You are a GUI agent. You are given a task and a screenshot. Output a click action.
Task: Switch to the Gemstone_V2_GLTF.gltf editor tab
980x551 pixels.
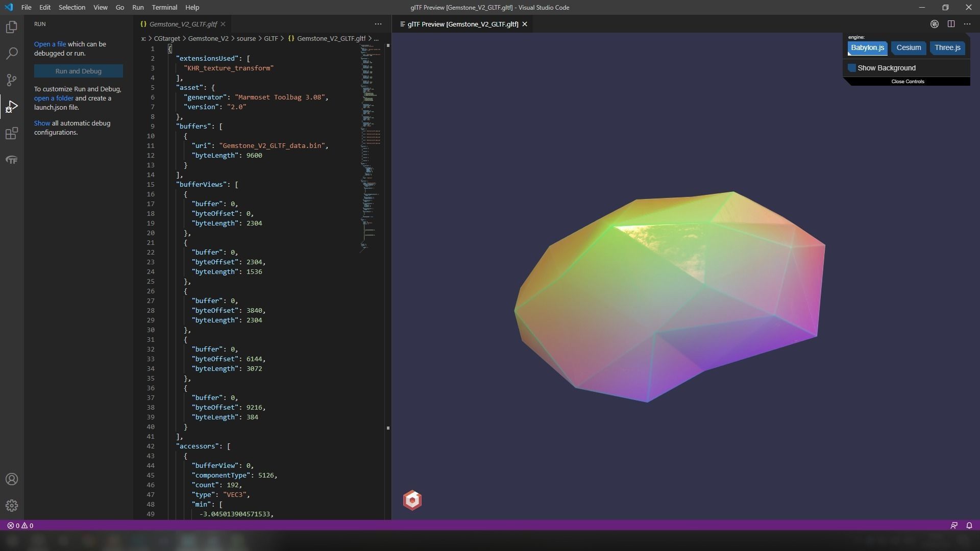click(x=183, y=24)
